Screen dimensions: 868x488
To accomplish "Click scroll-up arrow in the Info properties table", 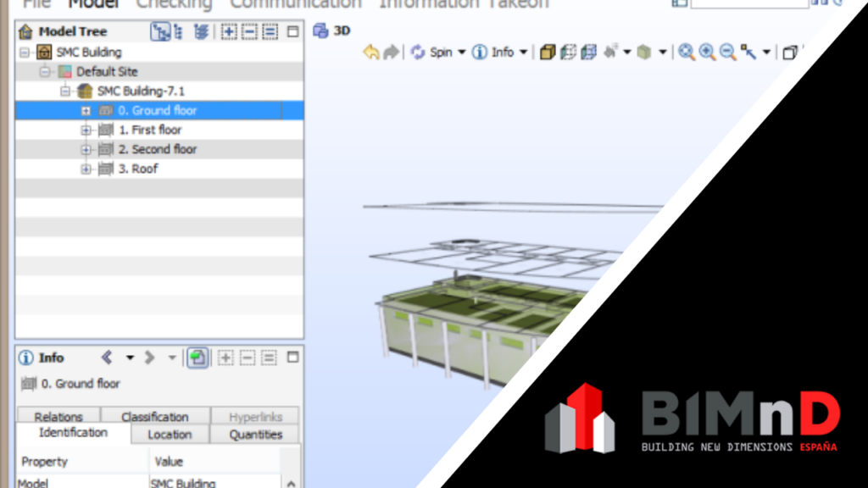I will pos(291,484).
